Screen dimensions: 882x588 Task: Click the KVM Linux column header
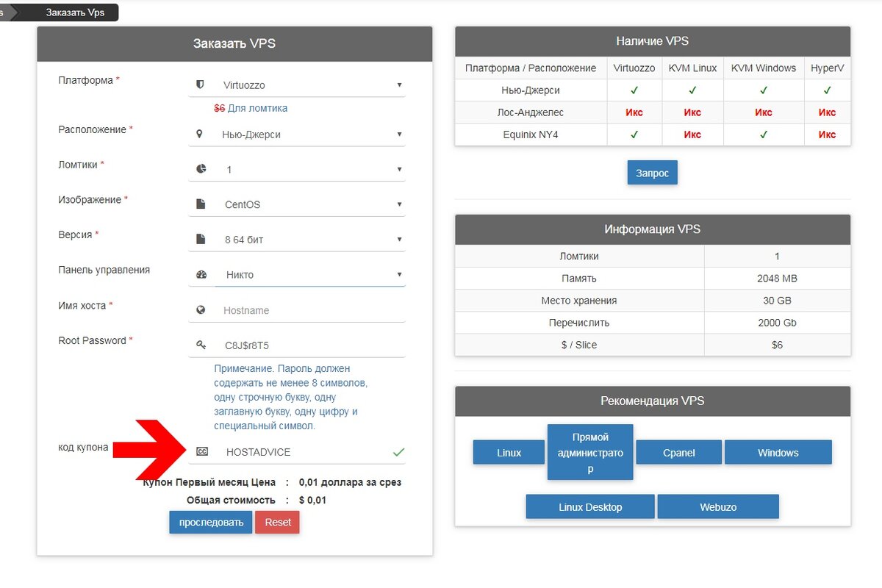pyautogui.click(x=692, y=68)
